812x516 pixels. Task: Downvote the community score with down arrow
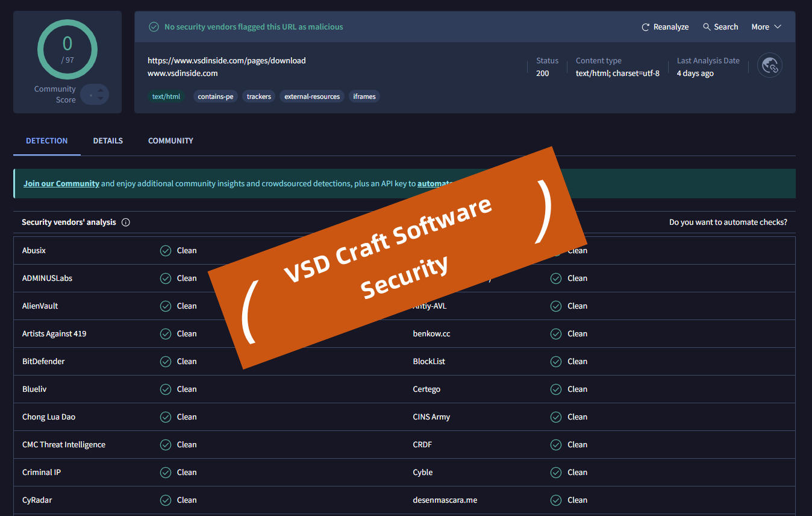[101, 99]
